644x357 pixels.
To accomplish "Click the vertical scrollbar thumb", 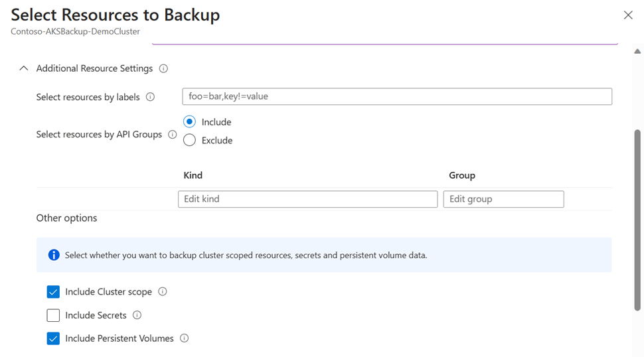I will pyautogui.click(x=637, y=219).
